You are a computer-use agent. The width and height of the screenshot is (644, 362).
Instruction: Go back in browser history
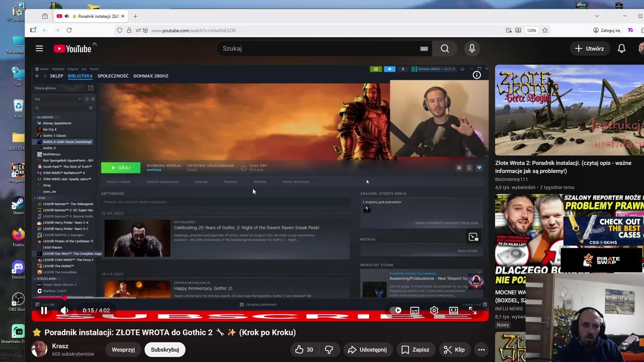(x=45, y=30)
